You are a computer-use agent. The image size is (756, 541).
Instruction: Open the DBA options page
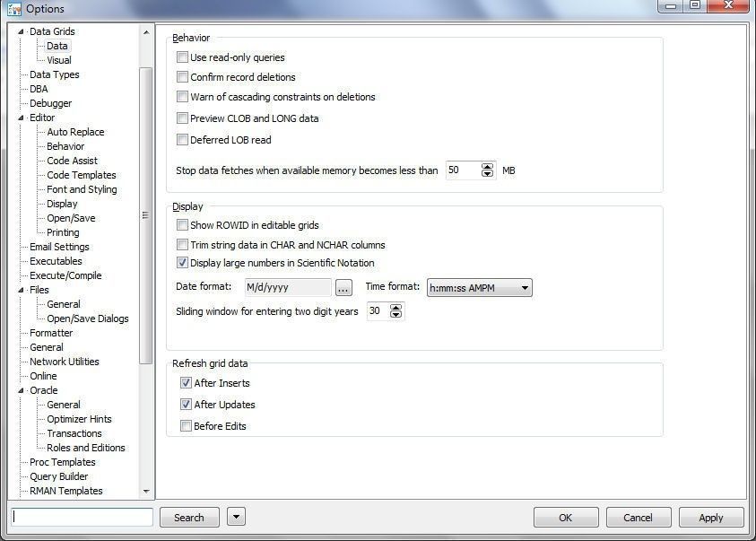[39, 89]
